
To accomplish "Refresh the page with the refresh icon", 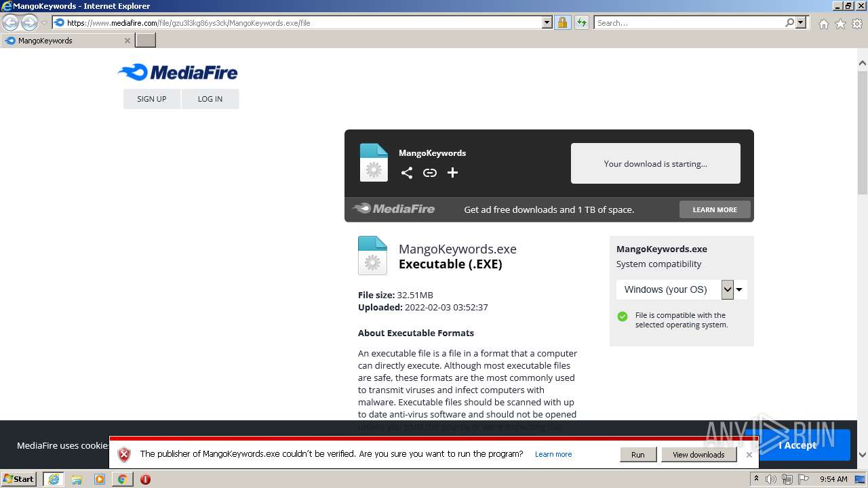I will pyautogui.click(x=581, y=22).
